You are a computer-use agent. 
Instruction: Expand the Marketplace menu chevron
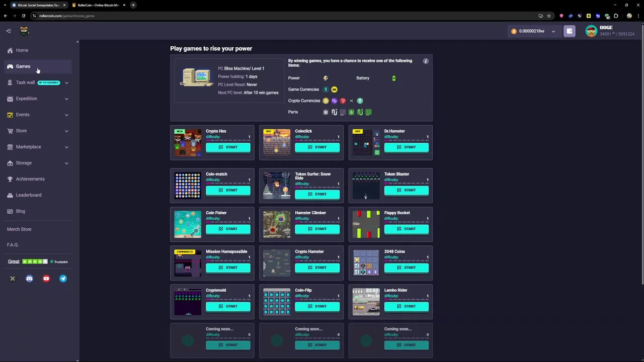click(x=66, y=147)
